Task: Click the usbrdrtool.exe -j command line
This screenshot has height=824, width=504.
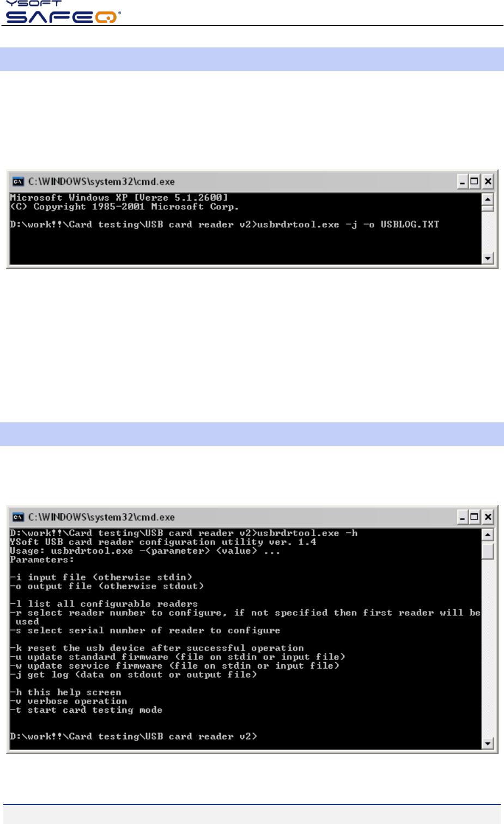Action: 224,225
